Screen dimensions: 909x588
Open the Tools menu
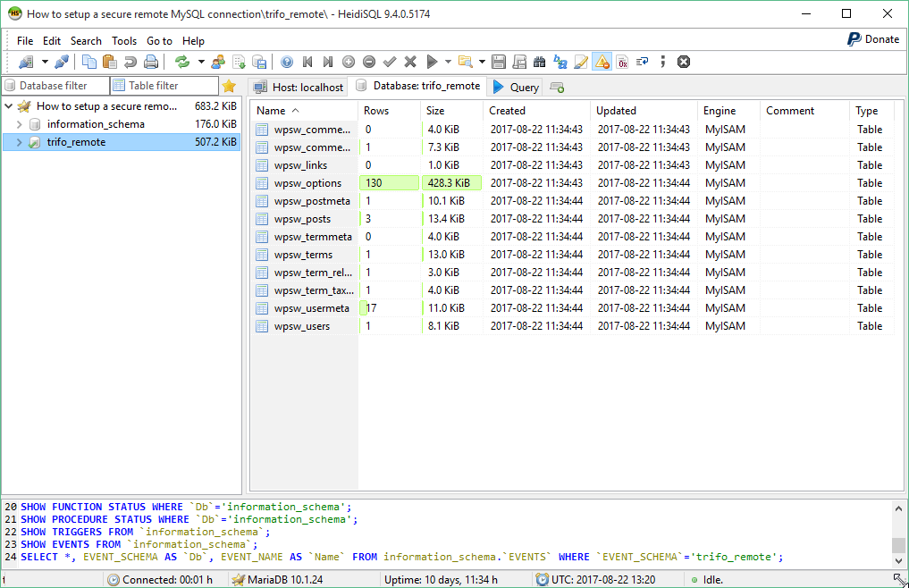click(x=124, y=41)
